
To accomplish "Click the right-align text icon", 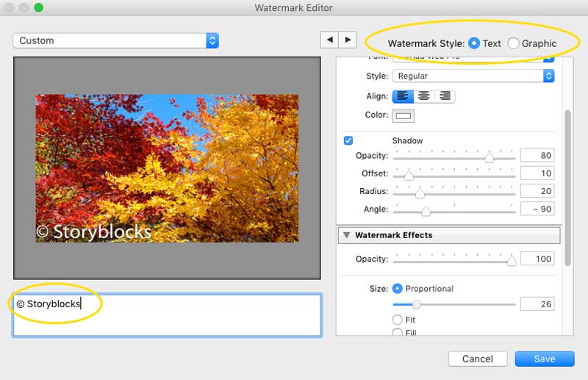I will (x=445, y=96).
